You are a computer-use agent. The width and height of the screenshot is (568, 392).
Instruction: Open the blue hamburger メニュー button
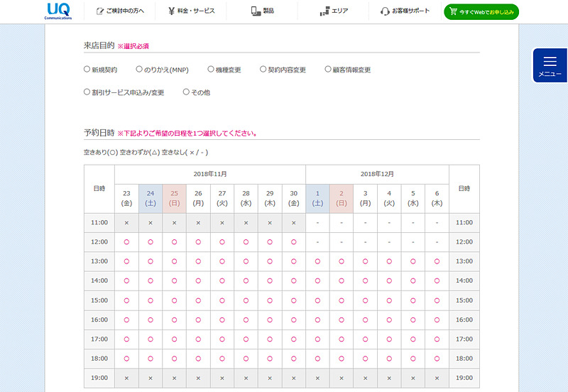(550, 65)
